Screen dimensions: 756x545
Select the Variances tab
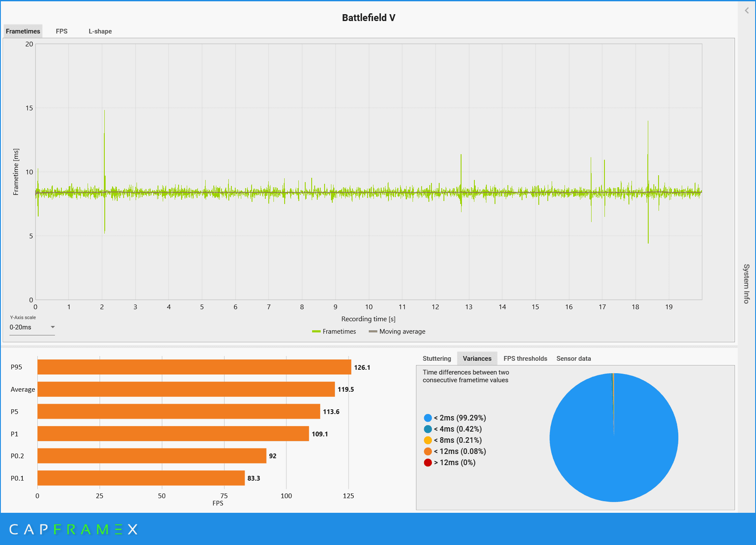[477, 359]
